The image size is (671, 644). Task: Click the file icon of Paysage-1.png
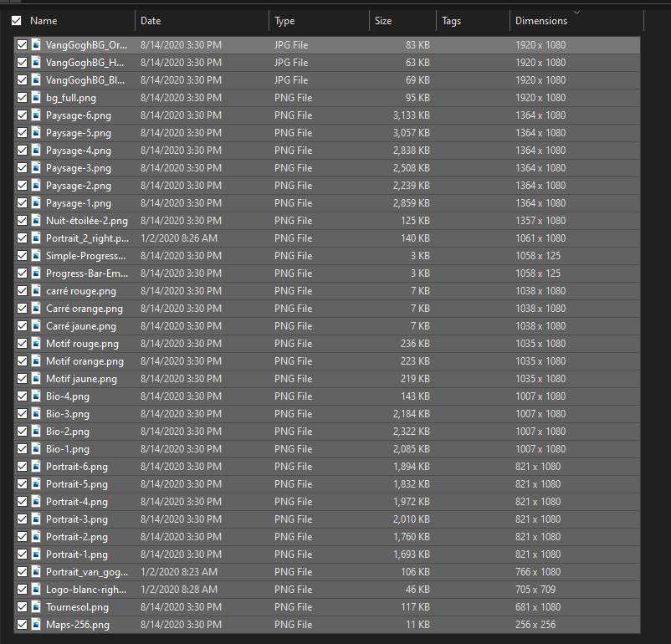click(36, 203)
